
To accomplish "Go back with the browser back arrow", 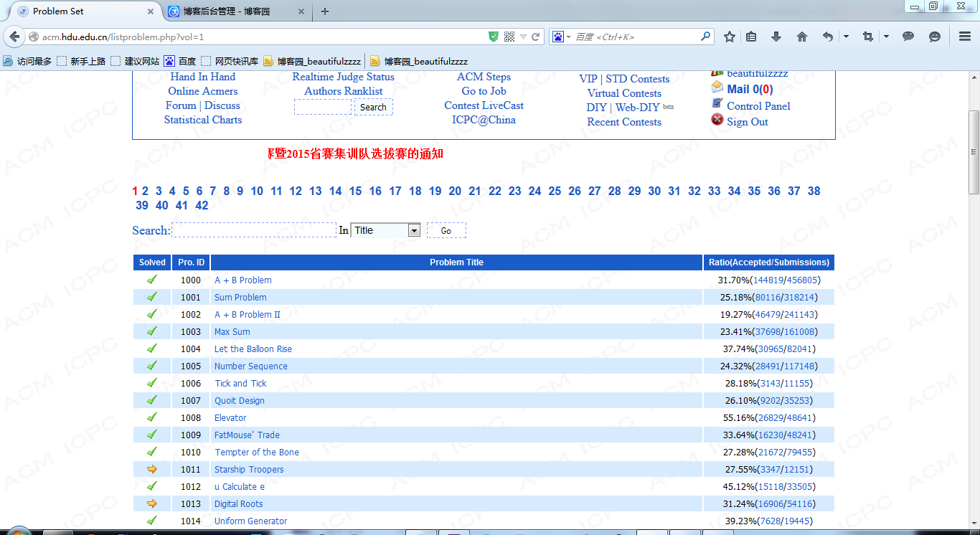I will 14,37.
